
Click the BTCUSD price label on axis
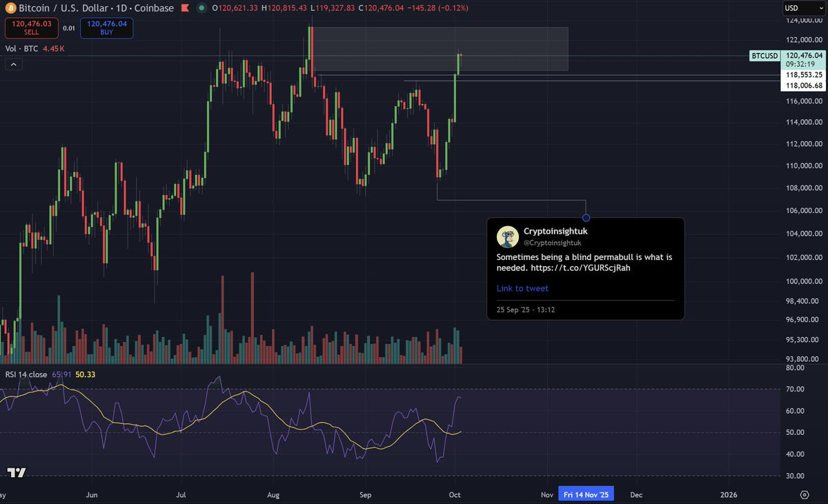coord(764,56)
